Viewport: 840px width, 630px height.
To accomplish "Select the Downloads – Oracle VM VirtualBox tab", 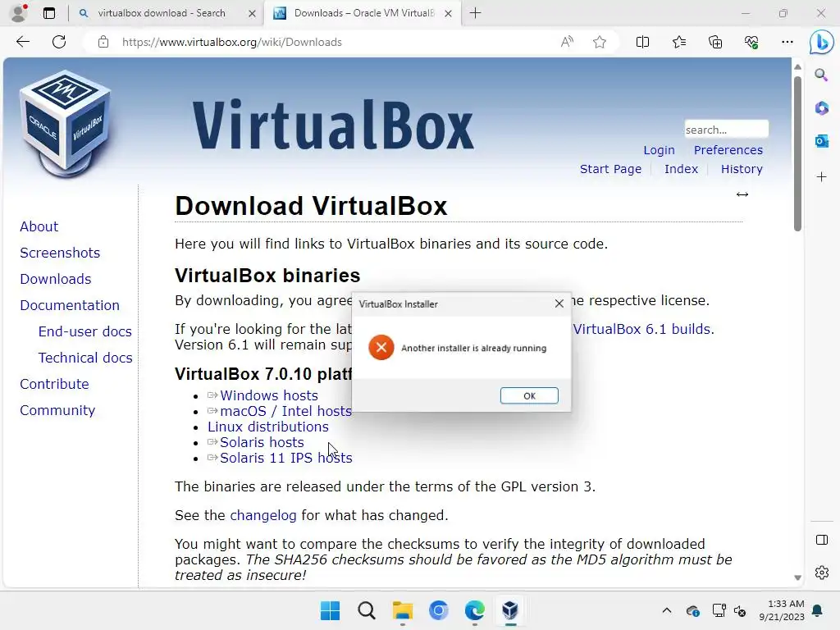I will pos(363,13).
